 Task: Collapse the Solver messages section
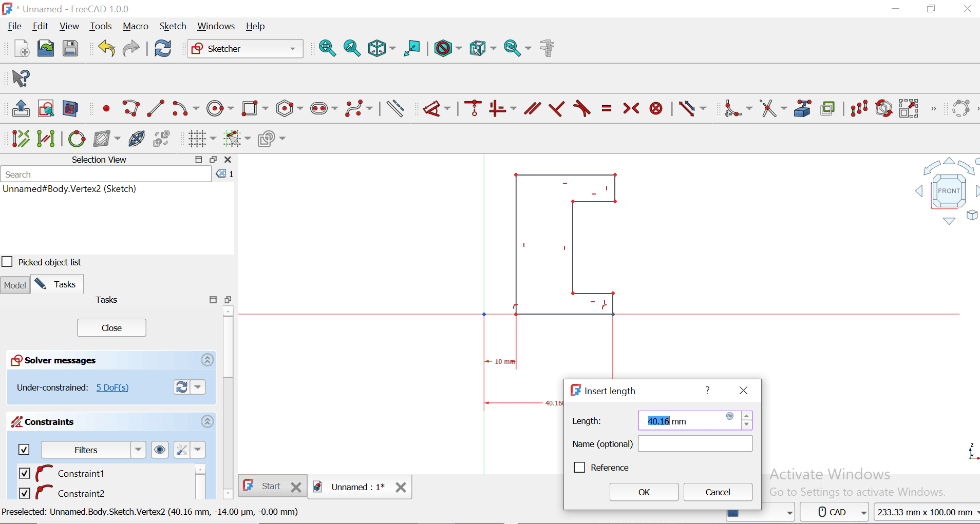(208, 360)
